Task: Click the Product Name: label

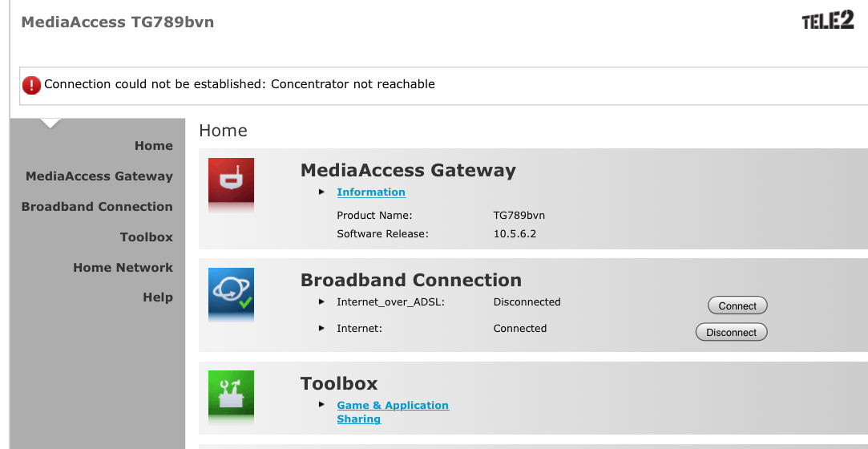Action: (375, 216)
